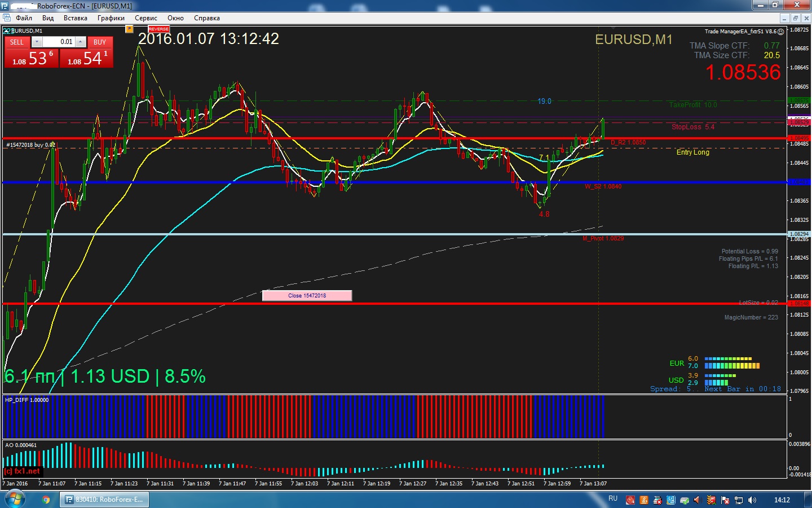The width and height of the screenshot is (812, 508).
Task: Select the TakeProfit 10.0 line label
Action: (x=693, y=105)
